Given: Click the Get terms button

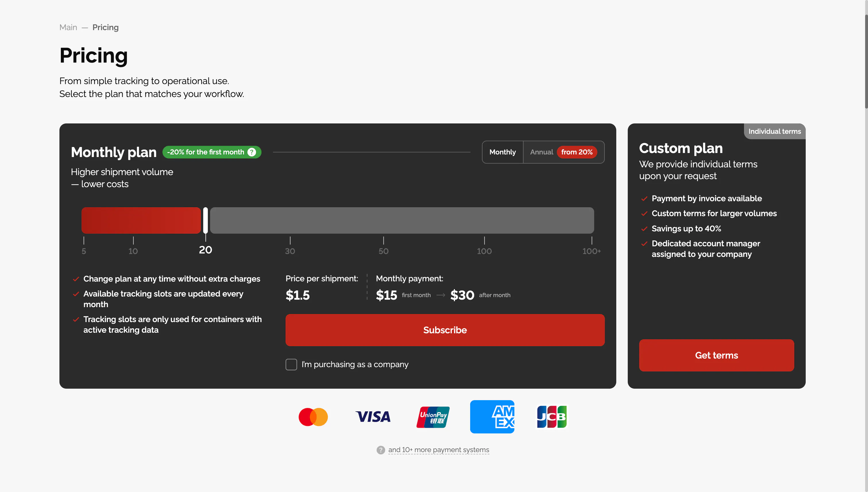Looking at the screenshot, I should click(716, 355).
